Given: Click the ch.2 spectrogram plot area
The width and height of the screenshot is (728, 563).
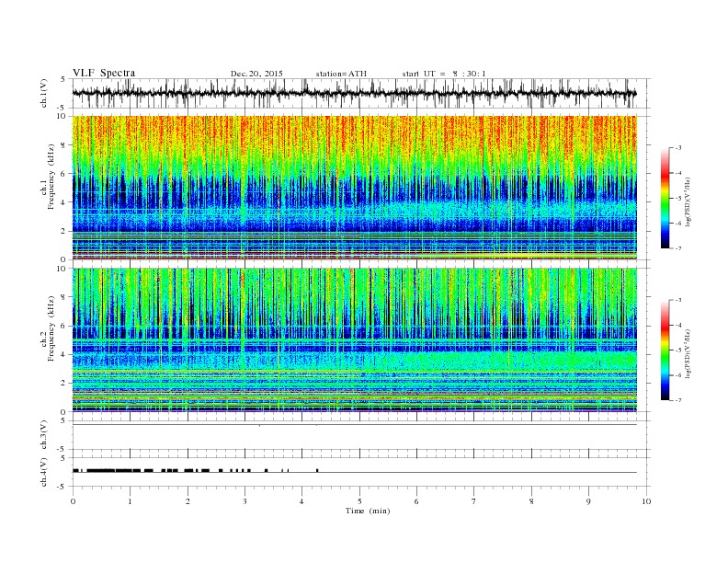Looking at the screenshot, I should [x=355, y=340].
